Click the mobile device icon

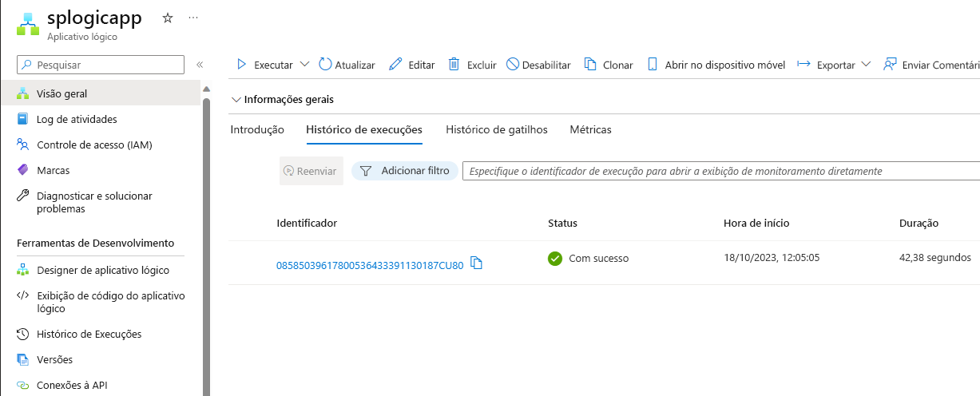click(x=652, y=65)
